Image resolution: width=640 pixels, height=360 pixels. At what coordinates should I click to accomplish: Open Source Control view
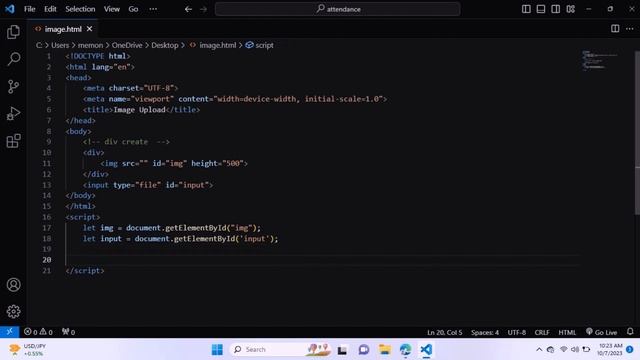click(x=13, y=86)
